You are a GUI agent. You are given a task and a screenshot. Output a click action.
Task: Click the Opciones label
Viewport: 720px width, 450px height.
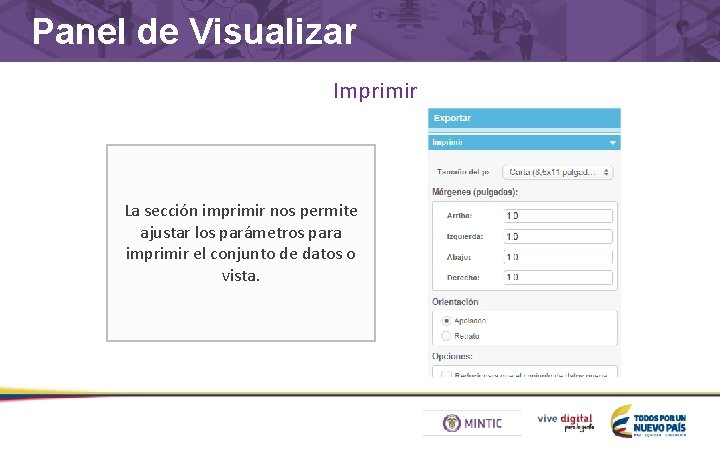tap(452, 356)
